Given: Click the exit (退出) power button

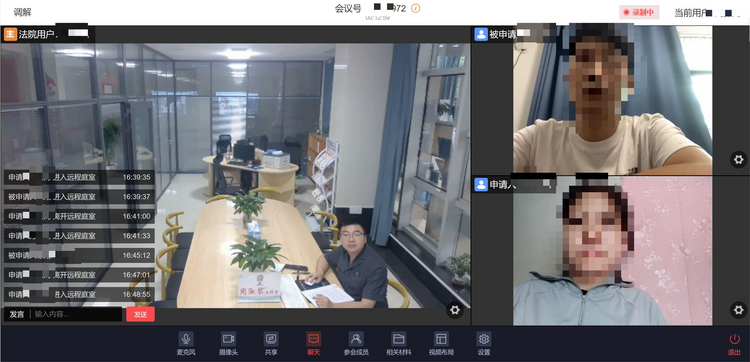Looking at the screenshot, I should [734, 344].
